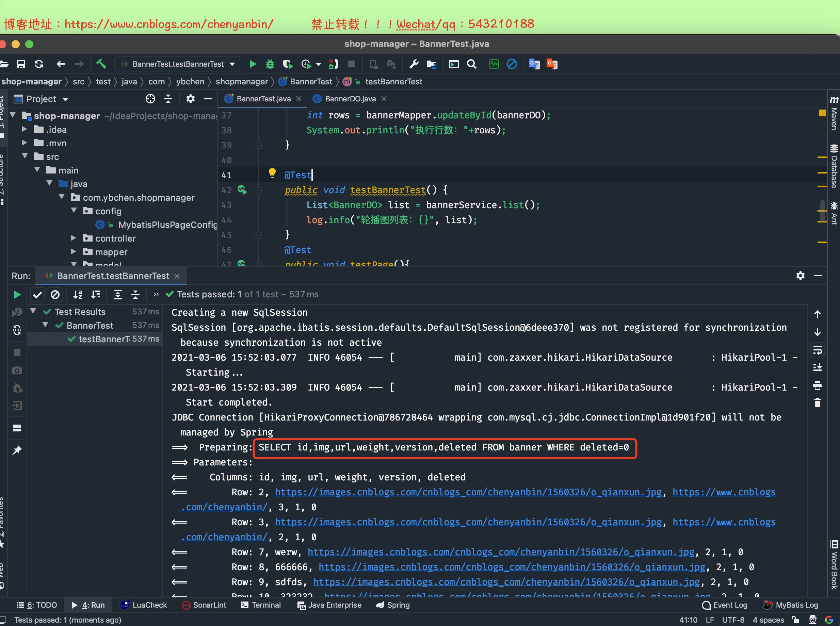This screenshot has height=626, width=840.
Task: Toggle Rerun Tests Automatically in the Run panel
Action: [x=17, y=330]
